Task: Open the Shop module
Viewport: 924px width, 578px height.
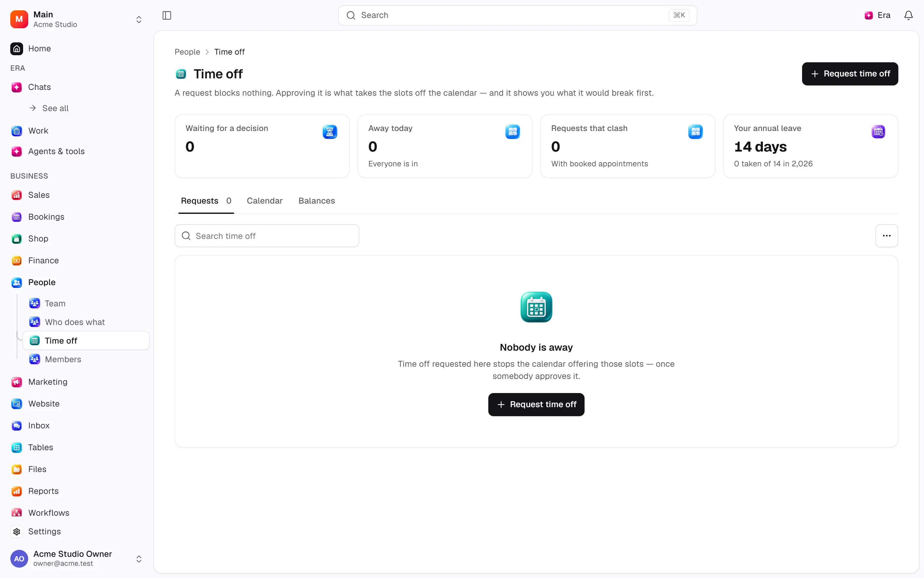Action: click(38, 239)
